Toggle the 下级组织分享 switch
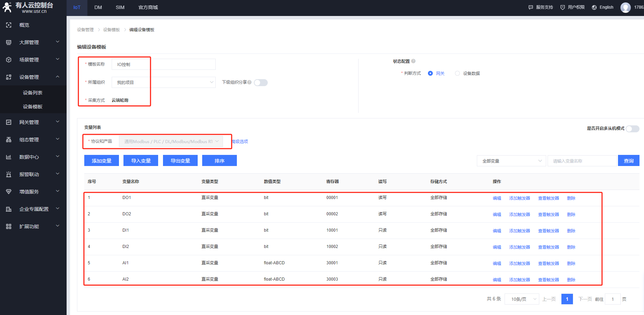 tap(260, 83)
